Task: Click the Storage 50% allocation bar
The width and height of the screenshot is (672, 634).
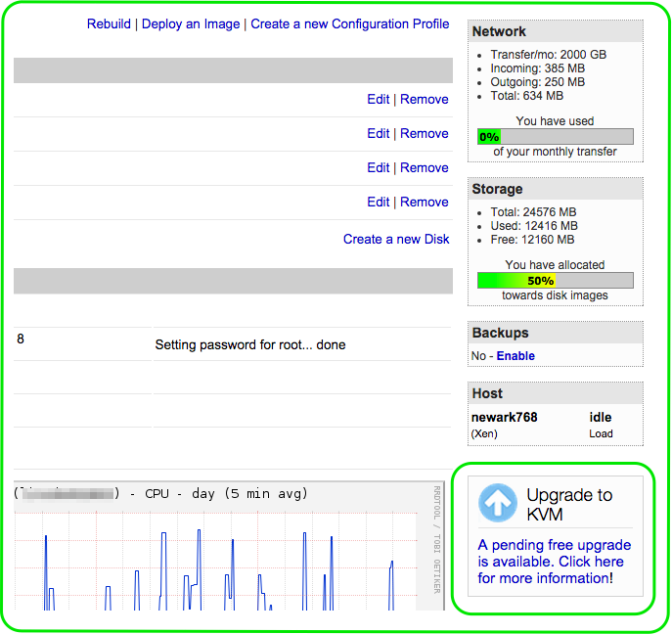Action: (555, 281)
